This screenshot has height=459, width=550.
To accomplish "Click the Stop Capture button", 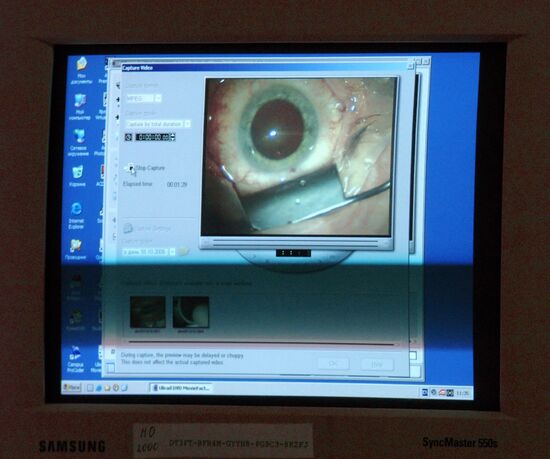I will (x=145, y=168).
